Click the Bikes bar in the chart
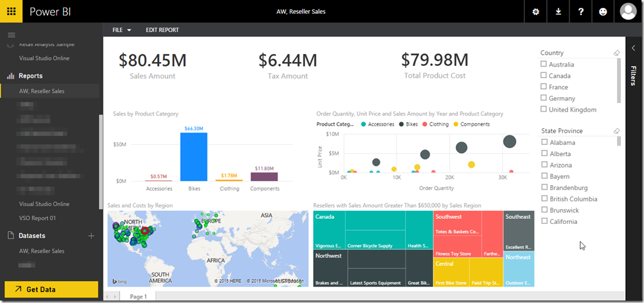644x303 pixels. point(194,157)
